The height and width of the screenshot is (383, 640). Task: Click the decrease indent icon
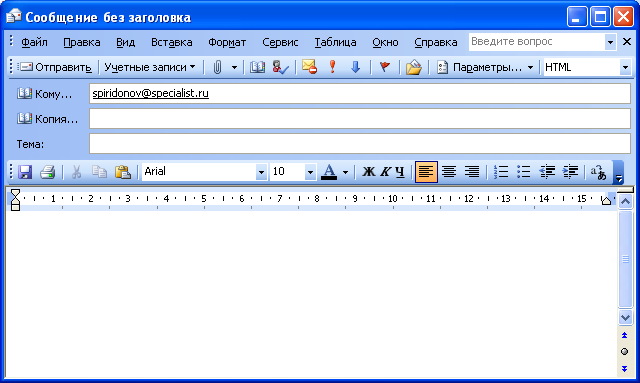coord(547,172)
